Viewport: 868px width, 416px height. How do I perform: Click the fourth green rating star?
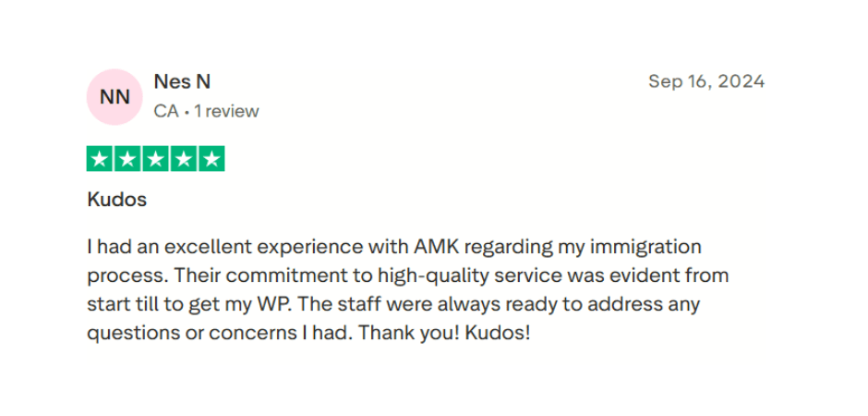pyautogui.click(x=184, y=159)
